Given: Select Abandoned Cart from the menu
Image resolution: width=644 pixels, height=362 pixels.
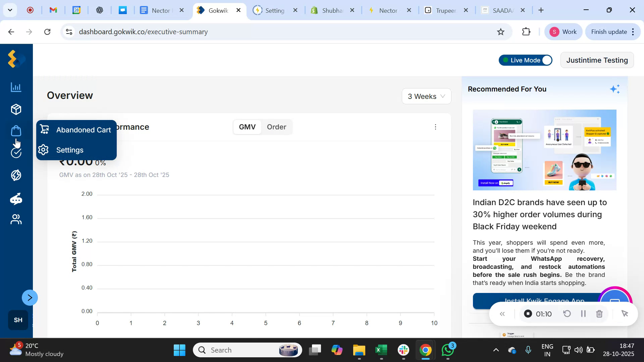Looking at the screenshot, I should pos(83,130).
